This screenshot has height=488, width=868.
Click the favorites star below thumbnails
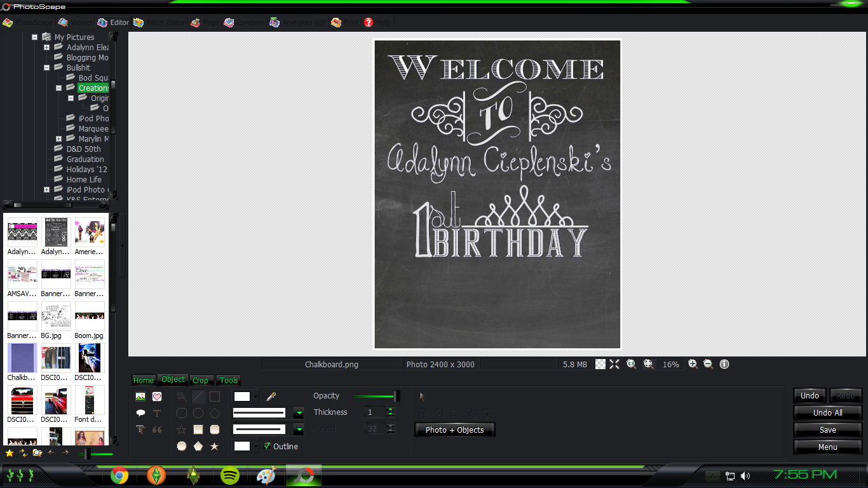coord(10,453)
